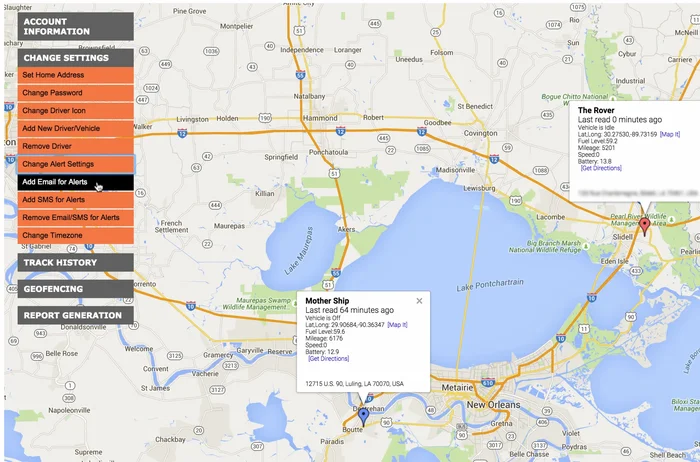Image resolution: width=700 pixels, height=462 pixels.
Task: Open the Change Timezone option
Action: point(75,235)
